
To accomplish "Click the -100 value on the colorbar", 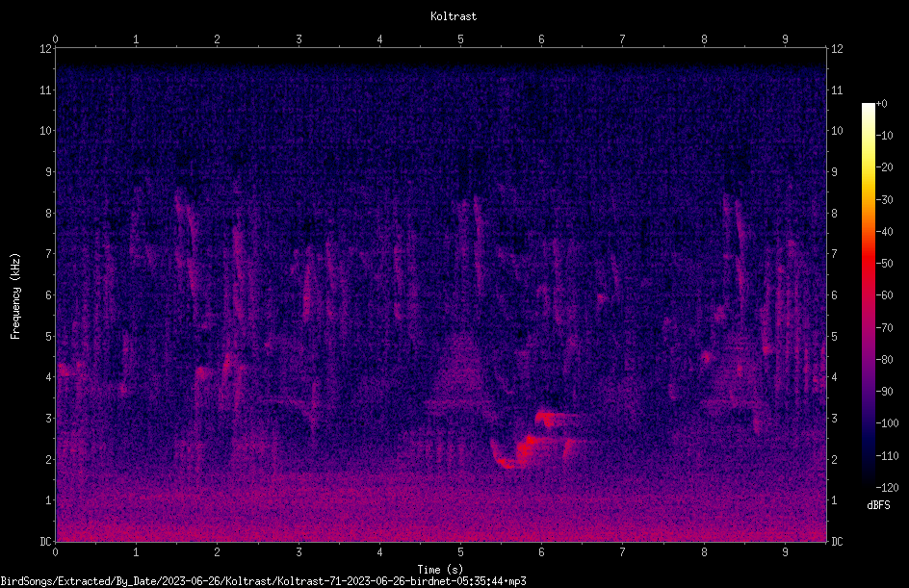I will pyautogui.click(x=887, y=423).
